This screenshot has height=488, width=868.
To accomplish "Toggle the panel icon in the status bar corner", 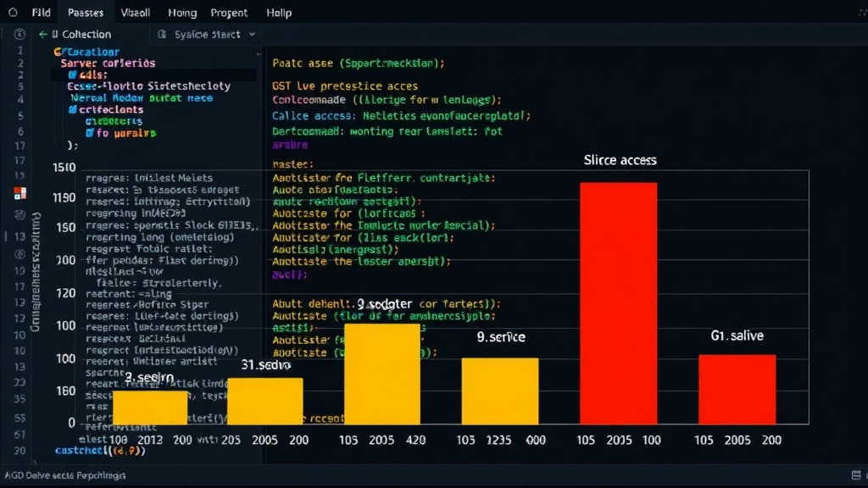I will (856, 475).
